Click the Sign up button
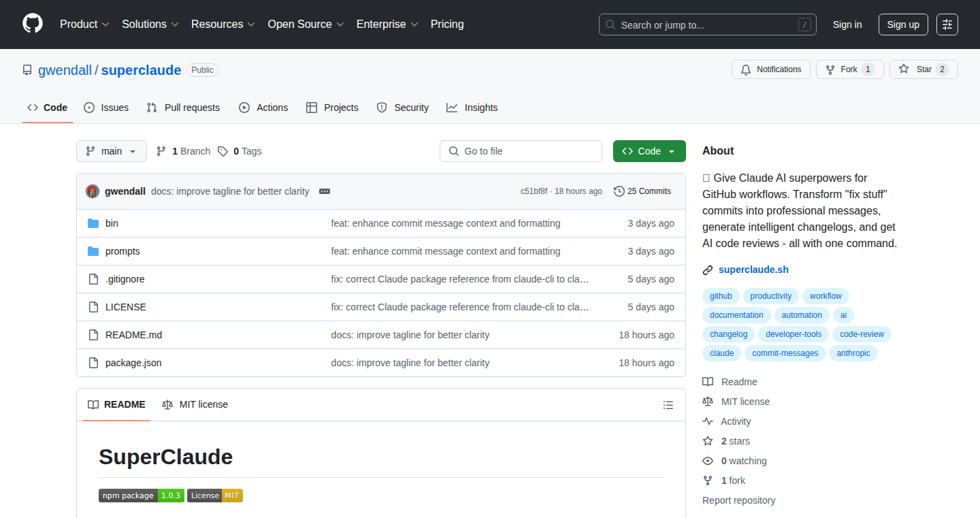Screen dimensions: 980x518 pyautogui.click(x=903, y=25)
